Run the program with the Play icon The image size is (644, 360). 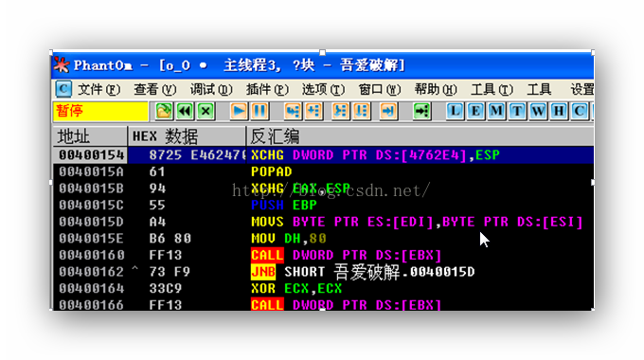[239, 111]
